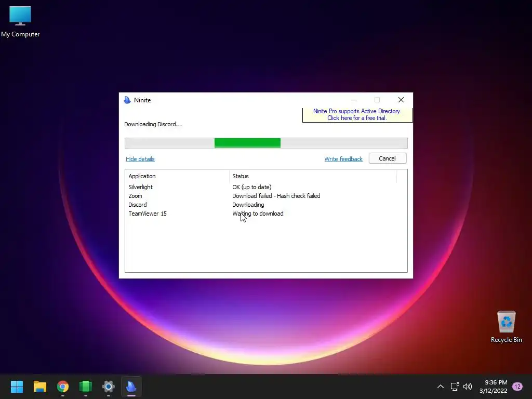Image resolution: width=532 pixels, height=399 pixels.
Task: Launch File Explorer from the taskbar
Action: 39,387
